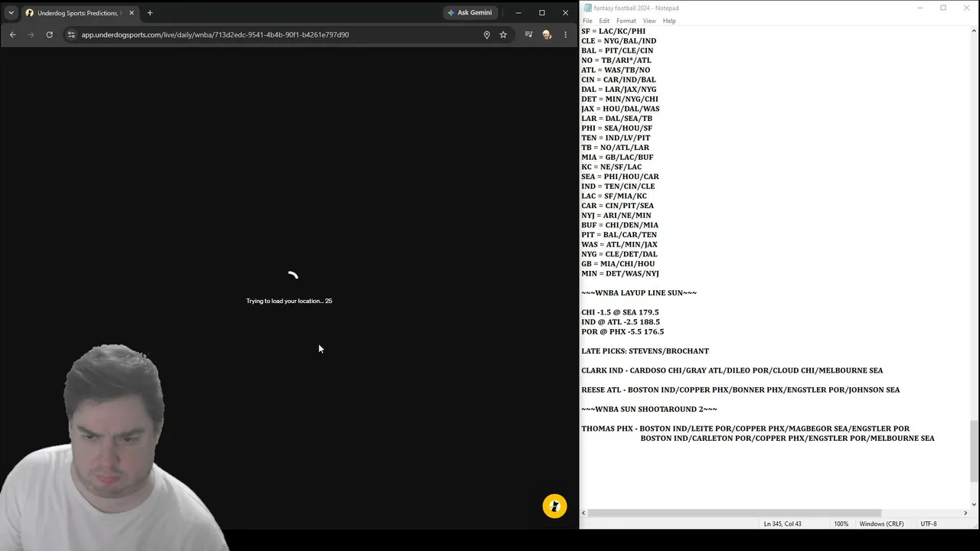The image size is (980, 551).
Task: Click the line 'MIN = DET/WAS/NYJ'
Action: point(620,274)
